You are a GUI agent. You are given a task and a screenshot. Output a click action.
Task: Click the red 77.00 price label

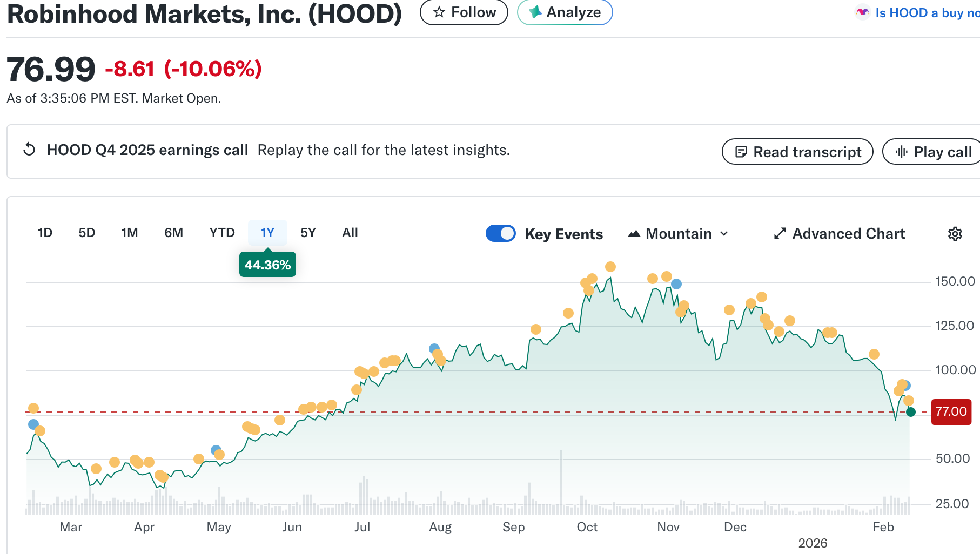[x=951, y=412]
